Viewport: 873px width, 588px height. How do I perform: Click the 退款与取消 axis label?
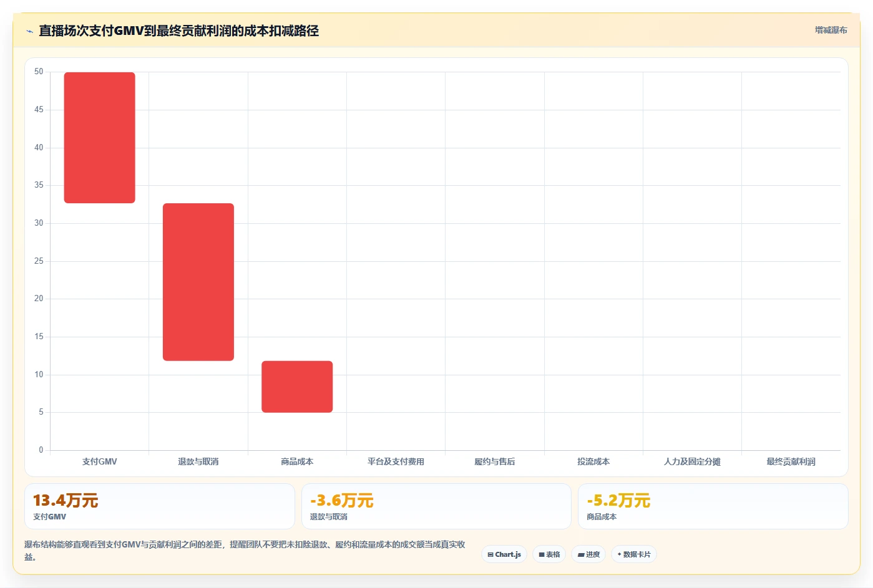(x=198, y=461)
